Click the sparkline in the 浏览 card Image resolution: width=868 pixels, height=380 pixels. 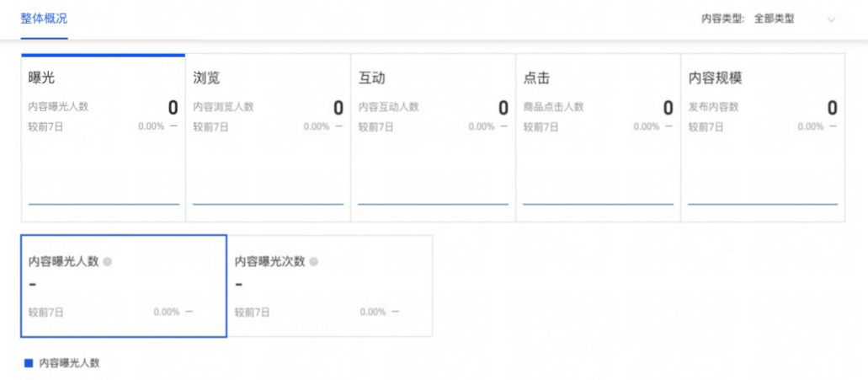268,204
